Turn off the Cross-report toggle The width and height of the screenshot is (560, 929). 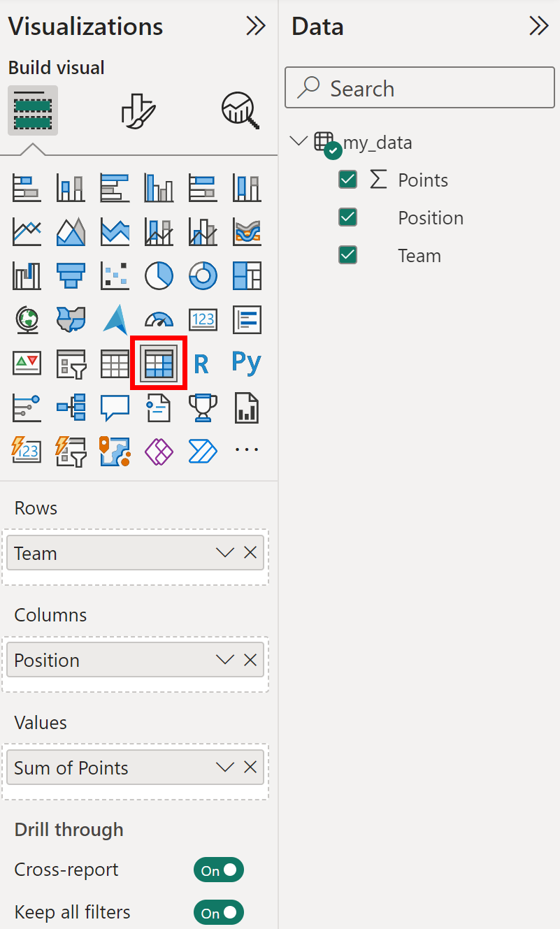point(219,870)
